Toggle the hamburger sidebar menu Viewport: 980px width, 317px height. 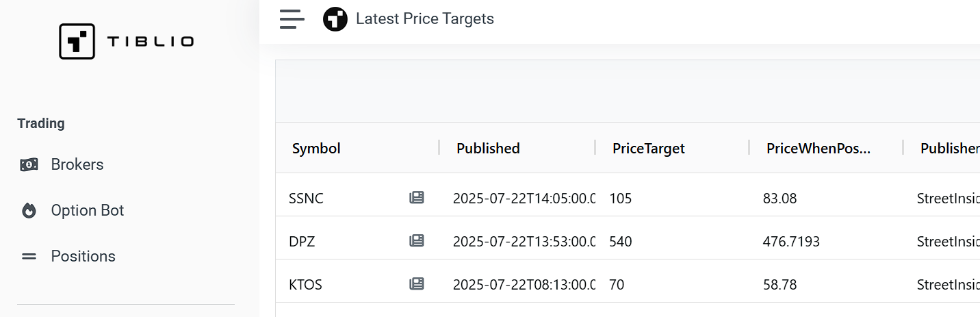point(292,19)
